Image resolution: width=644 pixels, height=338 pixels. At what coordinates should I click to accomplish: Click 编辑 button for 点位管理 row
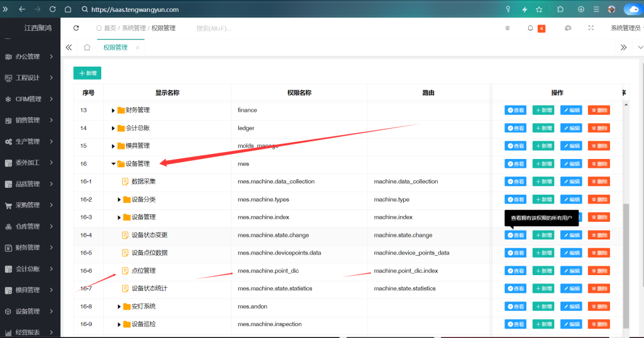pos(571,271)
